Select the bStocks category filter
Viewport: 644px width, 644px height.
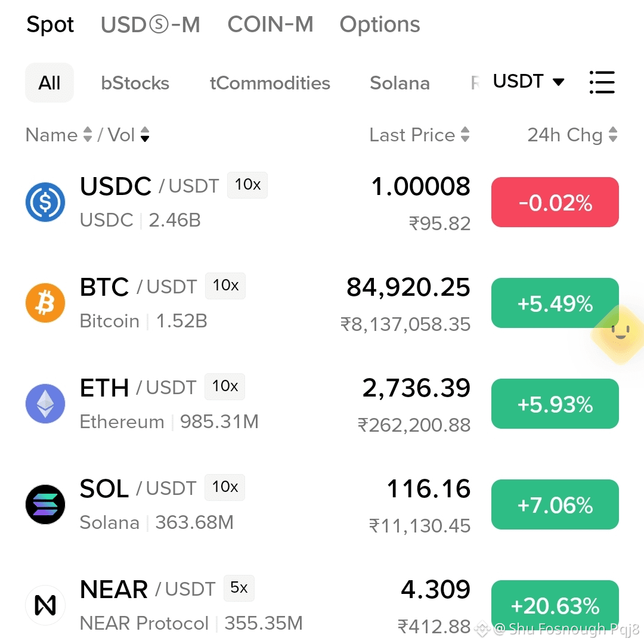[135, 83]
